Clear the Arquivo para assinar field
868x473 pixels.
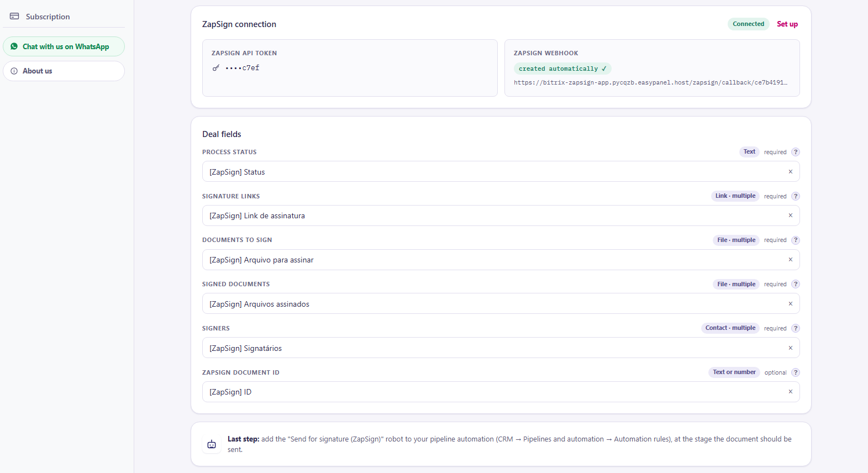[x=791, y=260]
